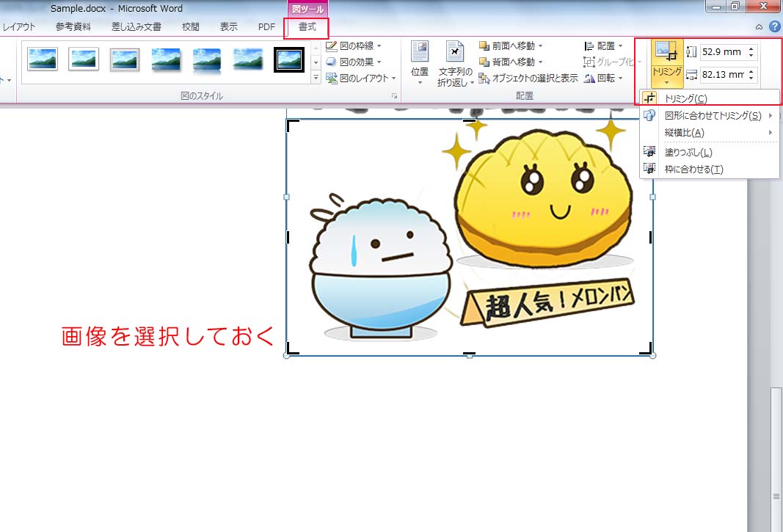This screenshot has height=532, width=783.
Task: Switch to the 参考資料 References tab
Action: point(73,27)
